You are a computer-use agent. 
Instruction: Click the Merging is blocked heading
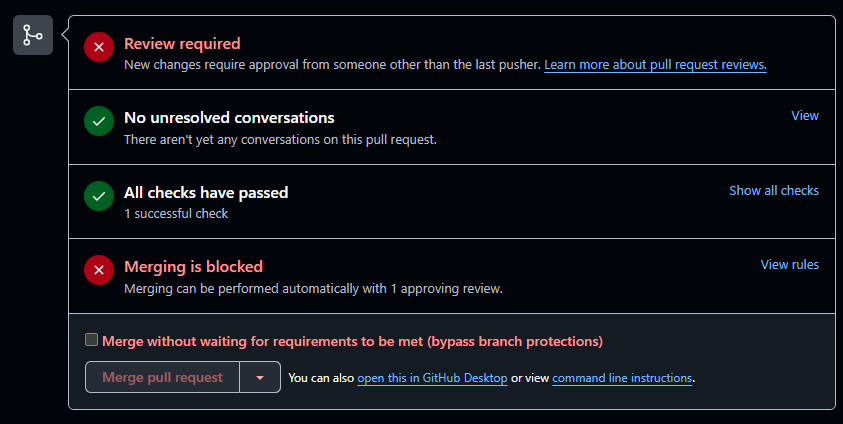tap(193, 267)
